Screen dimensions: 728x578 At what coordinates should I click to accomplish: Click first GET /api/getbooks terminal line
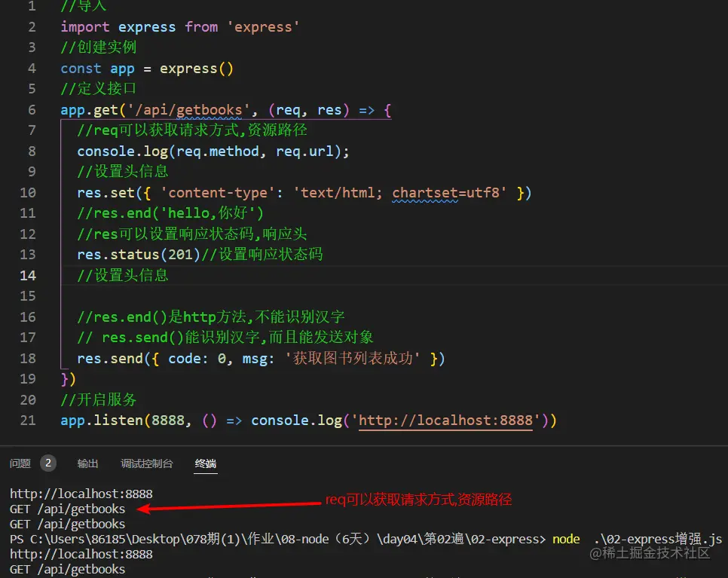[x=67, y=509]
